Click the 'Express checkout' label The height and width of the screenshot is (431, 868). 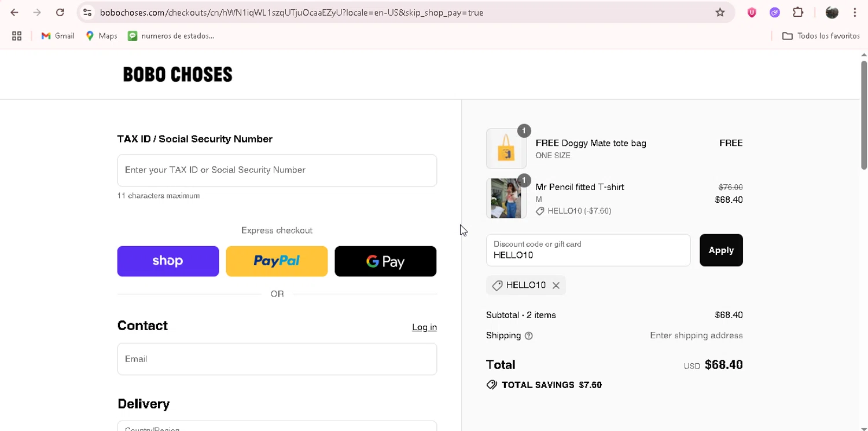tap(277, 231)
